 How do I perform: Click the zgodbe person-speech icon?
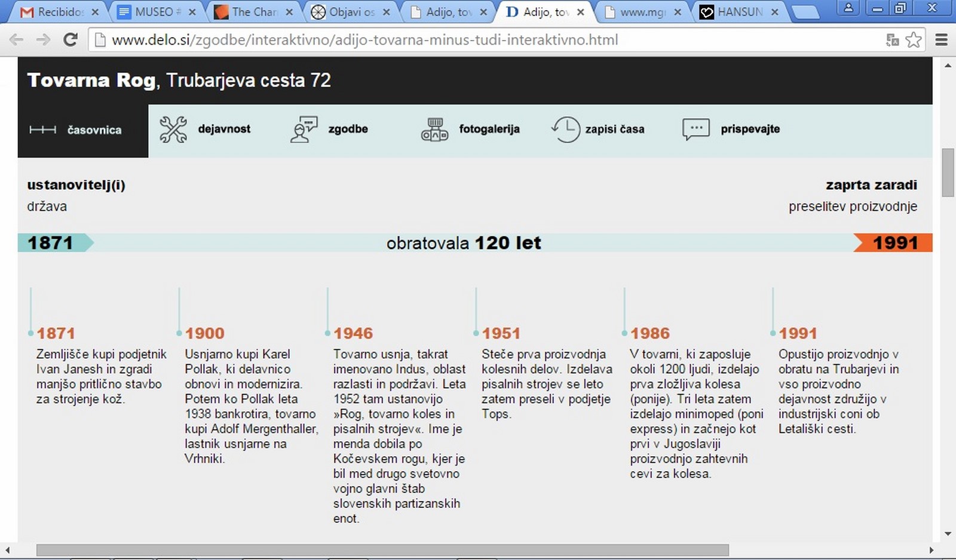304,130
